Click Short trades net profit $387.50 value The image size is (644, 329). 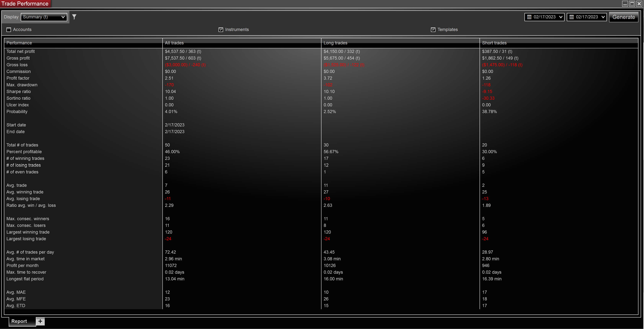(497, 51)
